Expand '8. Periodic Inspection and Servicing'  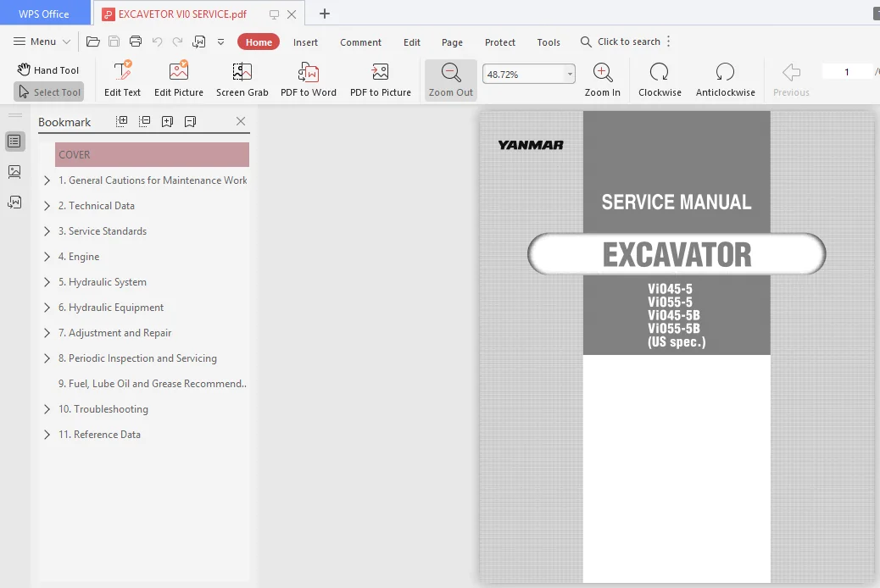[x=47, y=358]
